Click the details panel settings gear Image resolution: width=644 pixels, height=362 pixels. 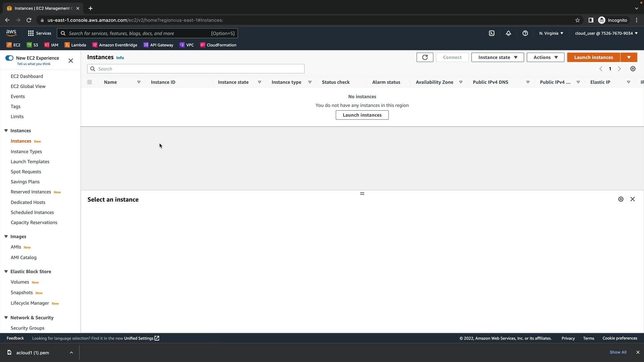click(x=621, y=199)
